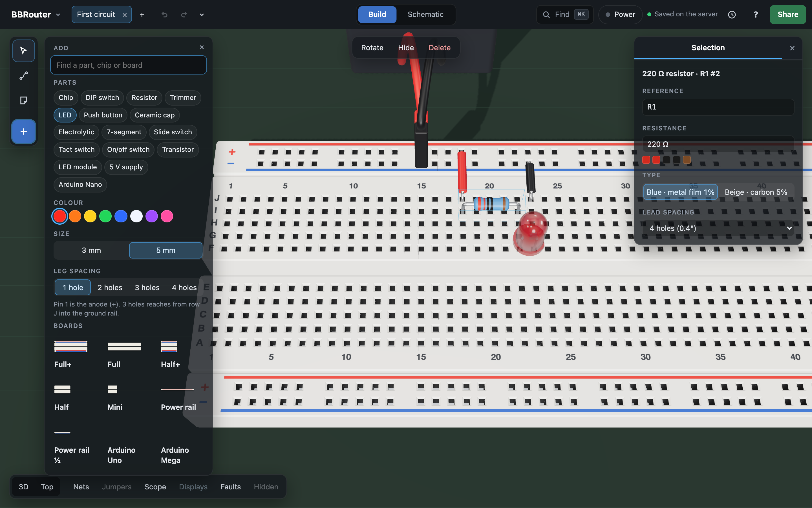Close the Selection panel
812x508 pixels.
792,48
